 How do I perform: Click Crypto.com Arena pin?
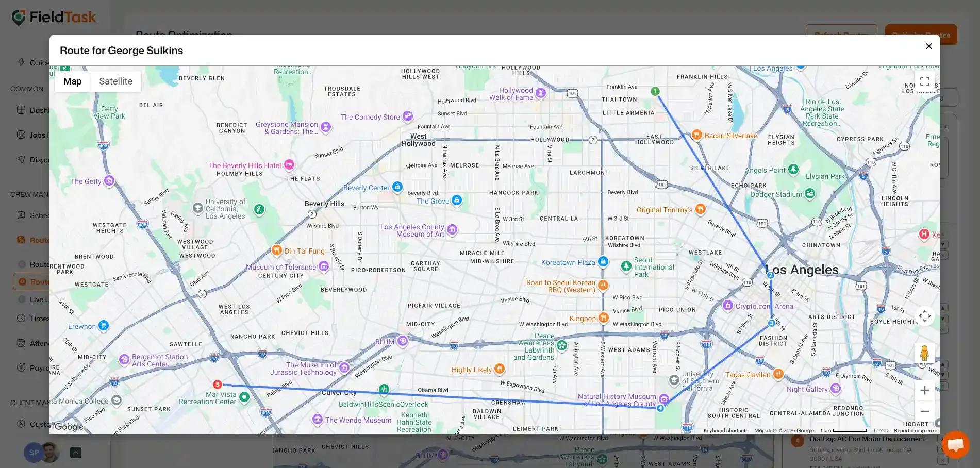[x=727, y=306]
